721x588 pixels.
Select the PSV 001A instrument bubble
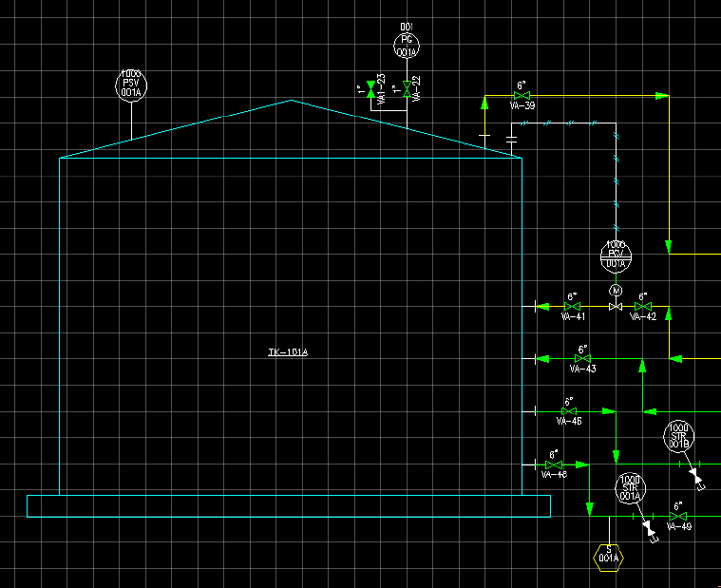coord(131,85)
